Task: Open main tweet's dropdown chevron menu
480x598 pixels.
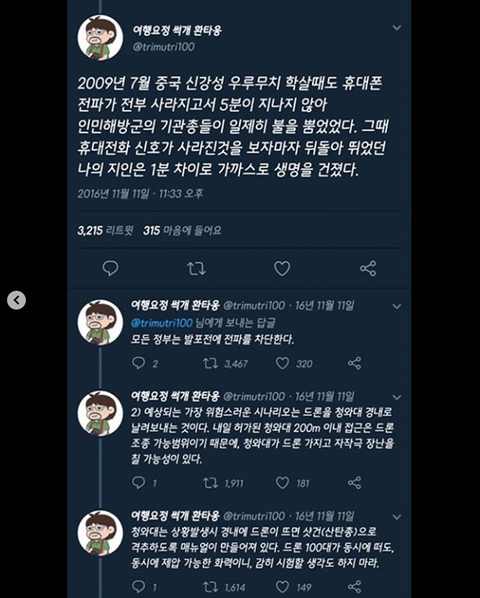Action: [x=397, y=28]
